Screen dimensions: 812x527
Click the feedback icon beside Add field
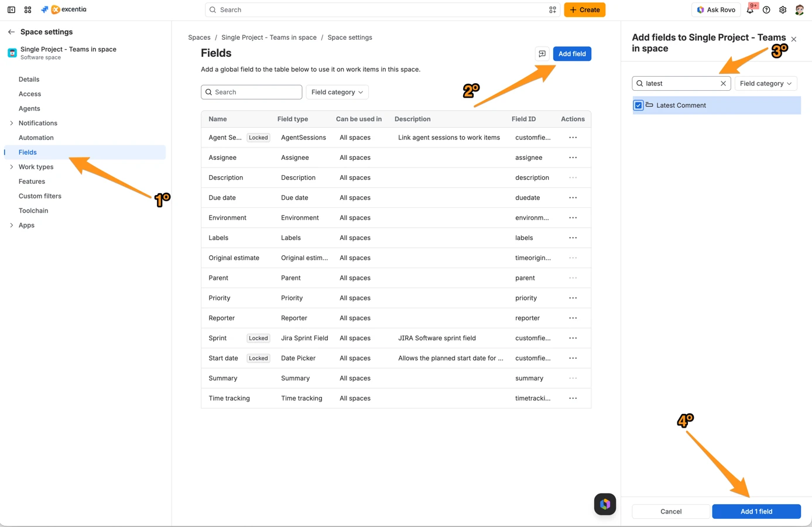click(x=542, y=54)
